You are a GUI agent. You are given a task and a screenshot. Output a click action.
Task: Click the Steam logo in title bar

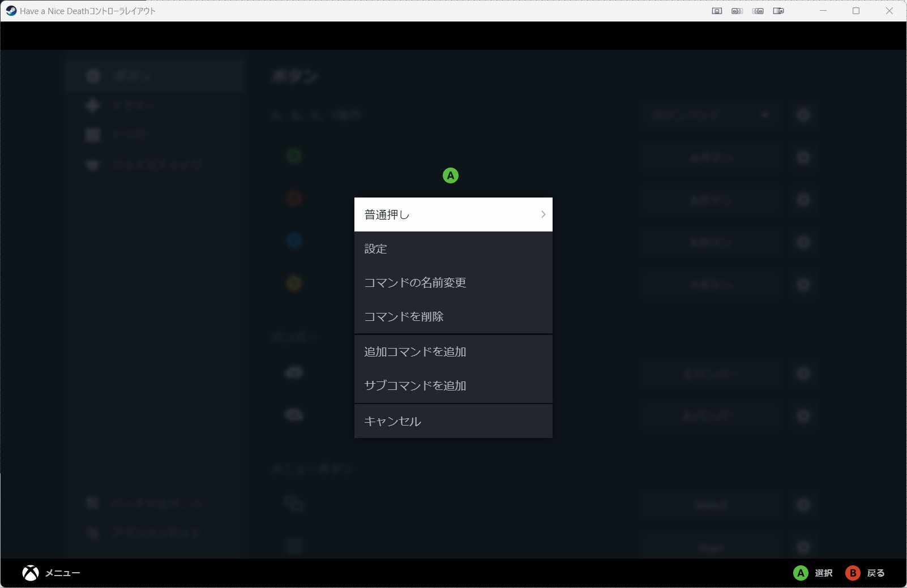click(11, 11)
